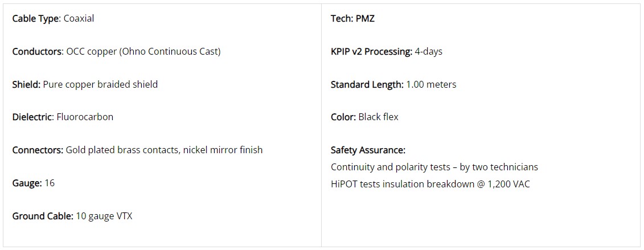The height and width of the screenshot is (250, 644).
Task: Click the Cable Type Coaxial text
Action: [53, 18]
